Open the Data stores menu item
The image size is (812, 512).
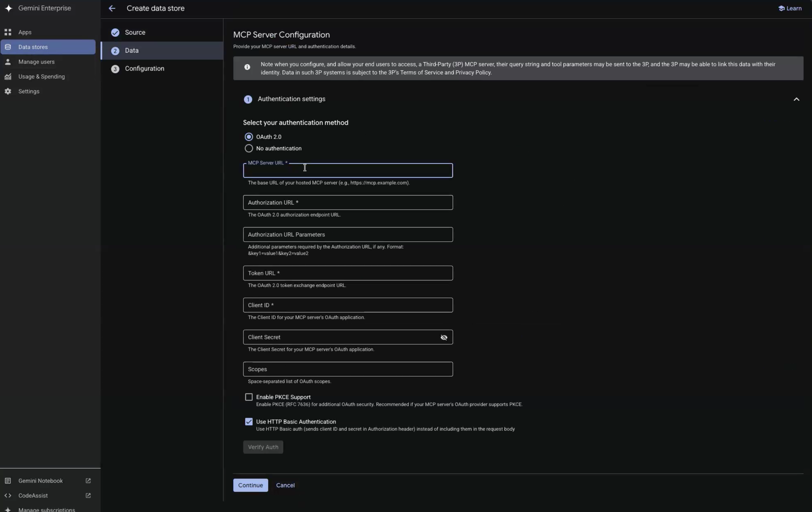48,47
